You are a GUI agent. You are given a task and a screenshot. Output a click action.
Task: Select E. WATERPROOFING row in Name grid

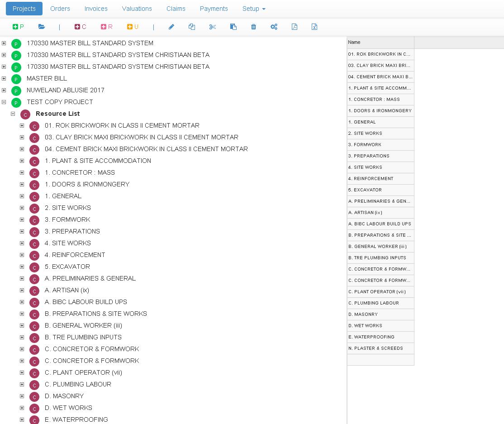pyautogui.click(x=380, y=337)
